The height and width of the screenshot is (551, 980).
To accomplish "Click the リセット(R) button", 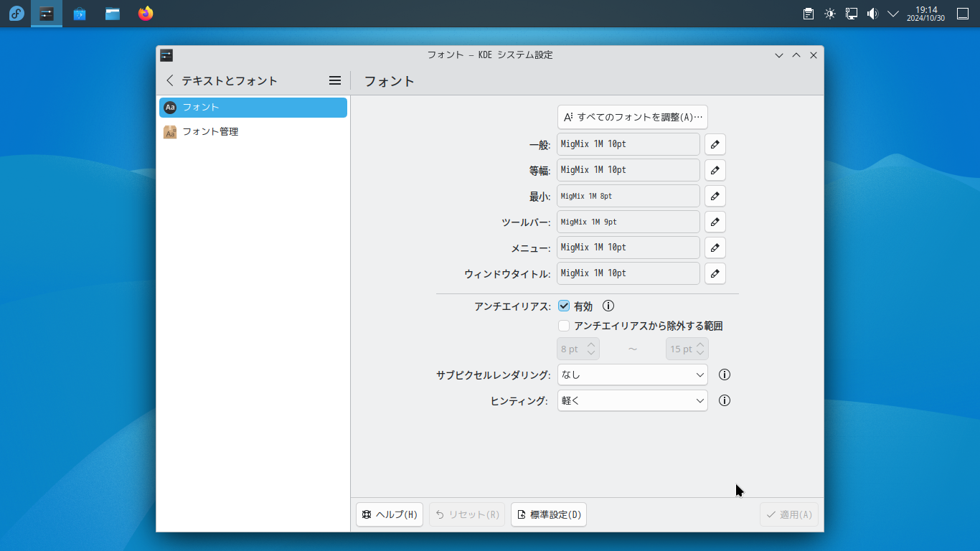I will pyautogui.click(x=467, y=514).
